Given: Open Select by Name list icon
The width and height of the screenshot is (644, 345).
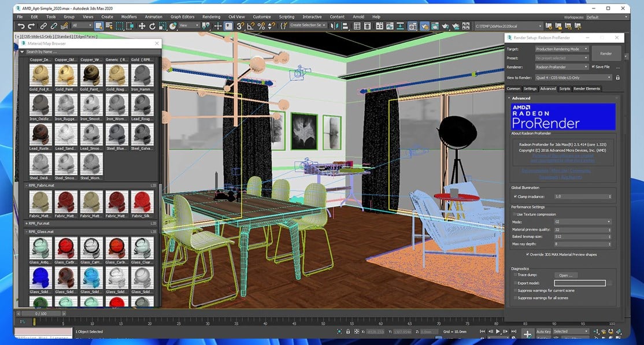Looking at the screenshot, I should [109, 26].
